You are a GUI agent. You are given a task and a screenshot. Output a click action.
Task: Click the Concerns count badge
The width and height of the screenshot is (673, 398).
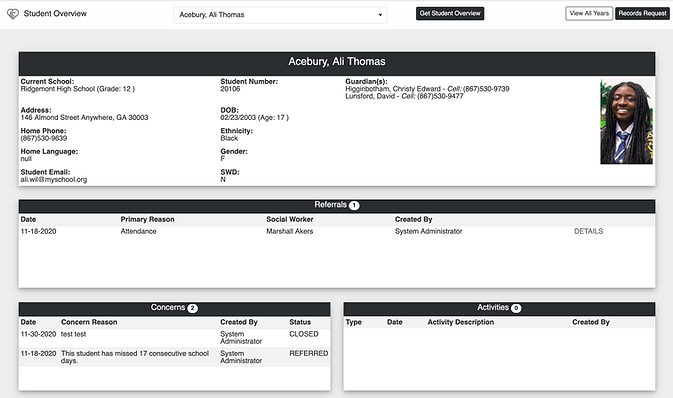(193, 308)
